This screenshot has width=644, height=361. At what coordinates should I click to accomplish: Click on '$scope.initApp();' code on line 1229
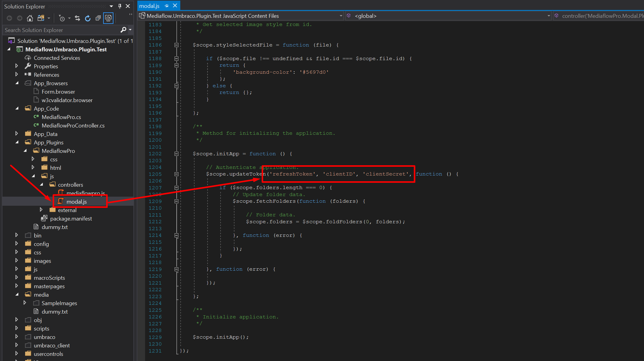tap(221, 337)
